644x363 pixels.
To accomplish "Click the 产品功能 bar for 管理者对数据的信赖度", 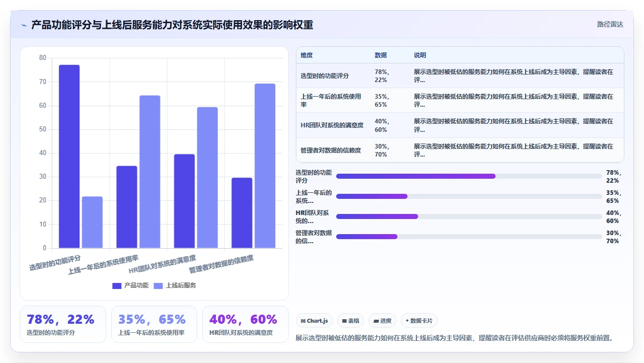I will pyautogui.click(x=242, y=213).
